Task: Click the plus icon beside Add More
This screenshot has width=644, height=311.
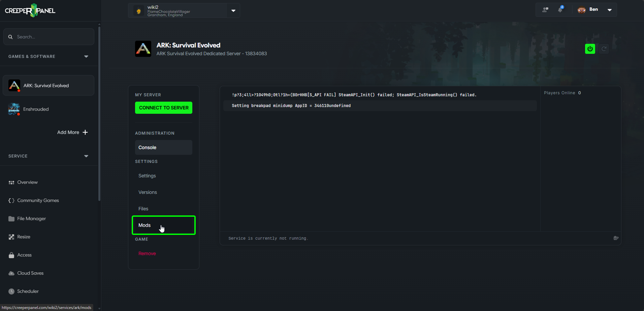Action: [x=85, y=132]
